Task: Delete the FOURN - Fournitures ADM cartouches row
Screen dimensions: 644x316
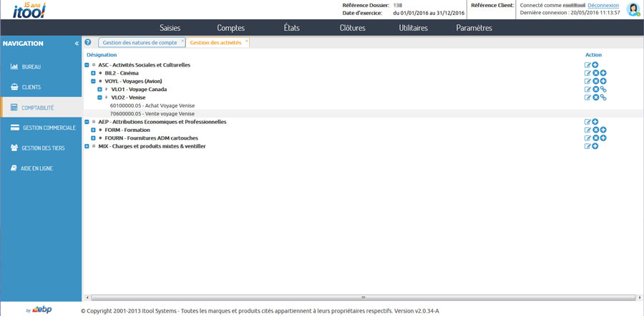Action: point(595,138)
